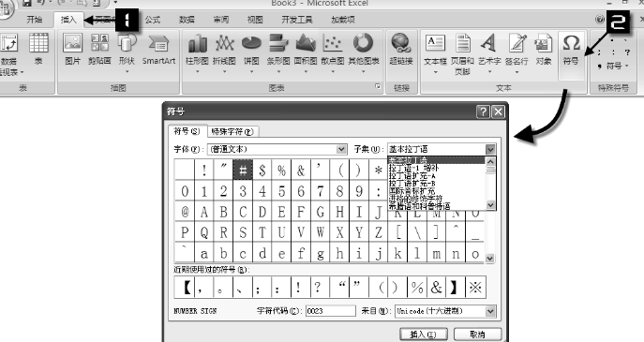Pick lowercase g in the grid
Screen dimensions: 644x342
point(321,253)
